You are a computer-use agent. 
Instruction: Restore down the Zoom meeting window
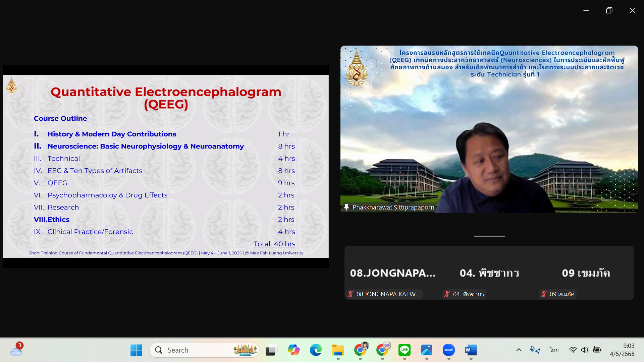click(x=609, y=10)
